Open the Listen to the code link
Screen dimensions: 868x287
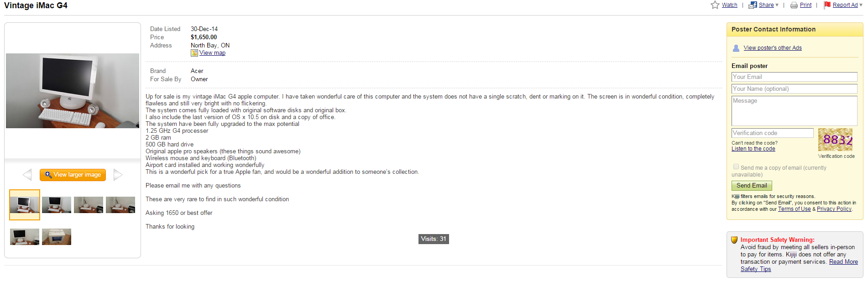753,149
